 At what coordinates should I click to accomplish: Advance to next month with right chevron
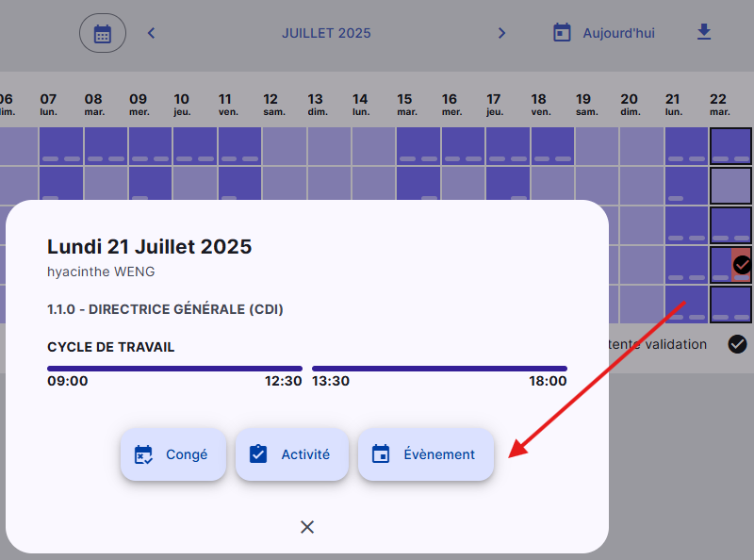(x=501, y=33)
